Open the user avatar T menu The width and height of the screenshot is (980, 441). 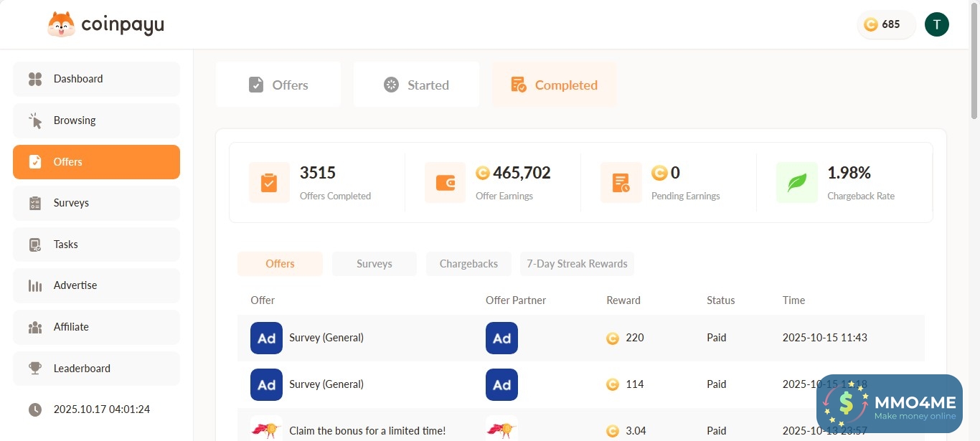pos(936,24)
